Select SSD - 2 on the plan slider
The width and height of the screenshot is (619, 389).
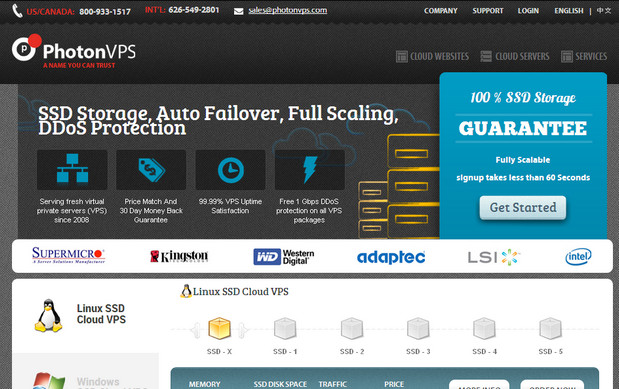pyautogui.click(x=352, y=329)
